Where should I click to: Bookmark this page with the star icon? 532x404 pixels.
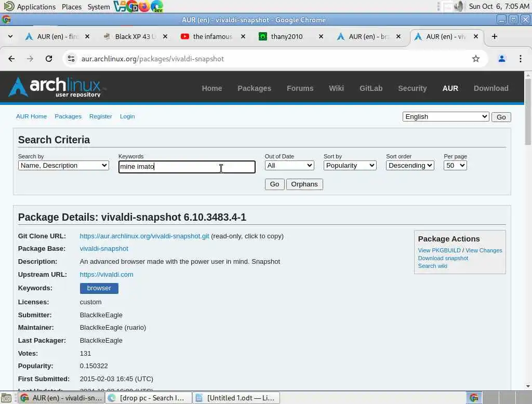[476, 59]
